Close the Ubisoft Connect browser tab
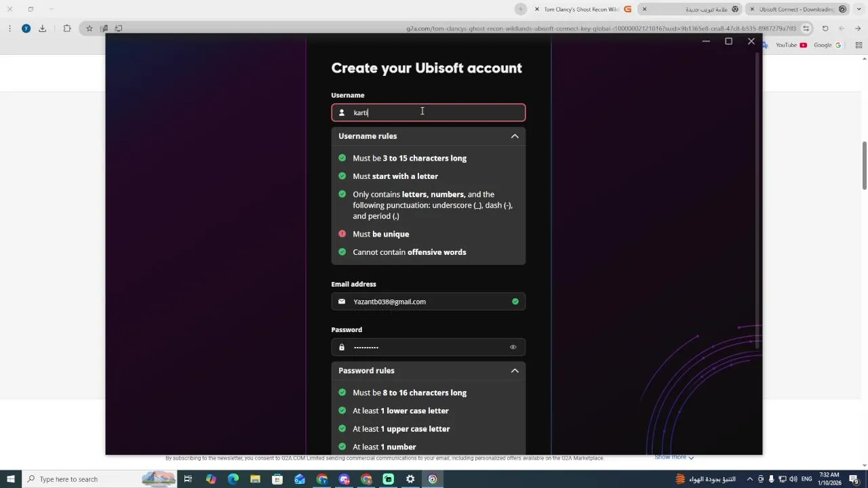 752,9
